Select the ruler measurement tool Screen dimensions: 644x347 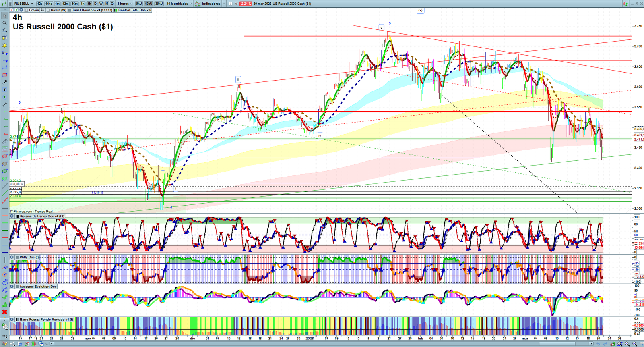(x=4, y=141)
